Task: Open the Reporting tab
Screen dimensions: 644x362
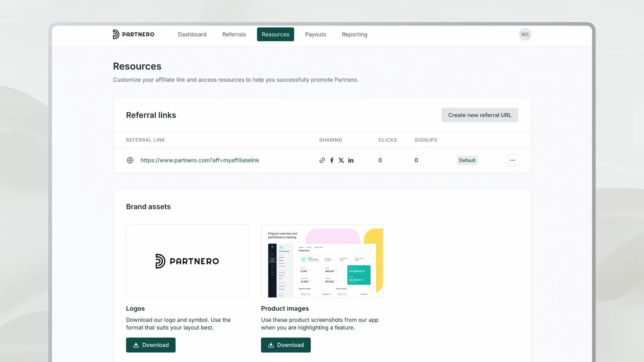Action: pos(355,34)
